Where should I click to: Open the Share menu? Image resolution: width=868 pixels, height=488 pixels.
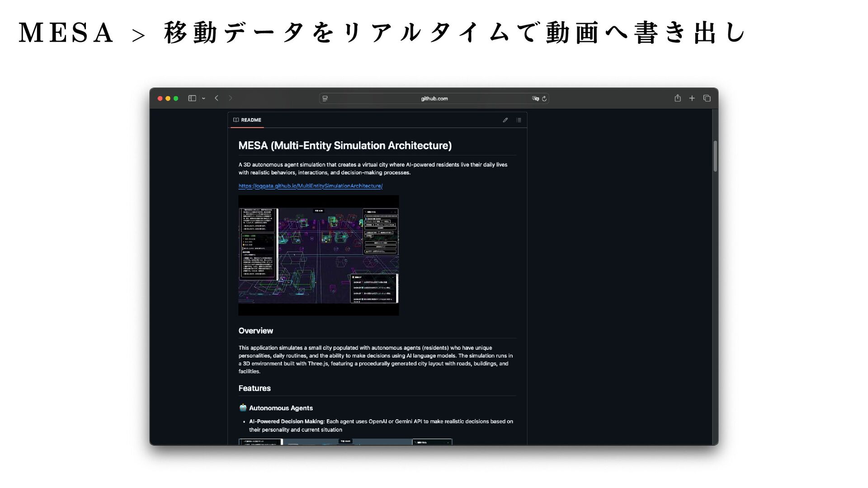tap(677, 98)
